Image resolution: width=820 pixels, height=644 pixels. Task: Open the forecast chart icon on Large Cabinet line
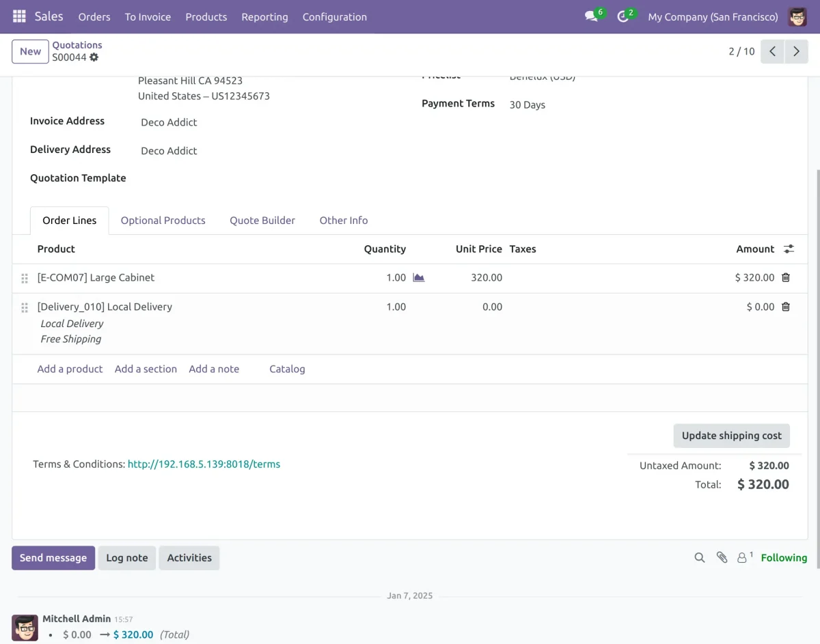[x=419, y=277]
